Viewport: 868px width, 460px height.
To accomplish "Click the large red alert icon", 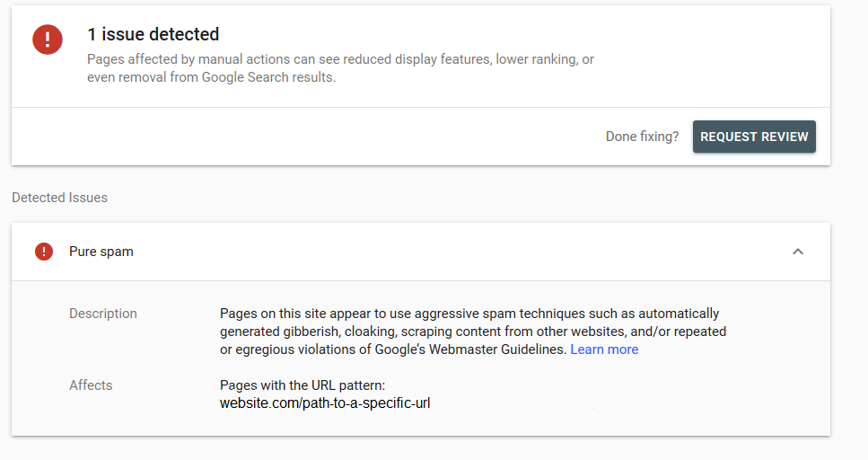I will pyautogui.click(x=47, y=40).
